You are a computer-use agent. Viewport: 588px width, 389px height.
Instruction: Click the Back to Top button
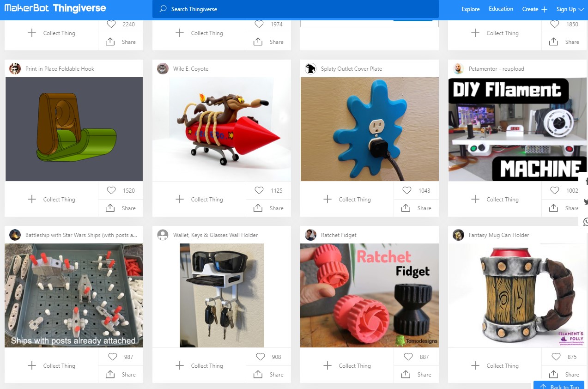click(x=559, y=385)
